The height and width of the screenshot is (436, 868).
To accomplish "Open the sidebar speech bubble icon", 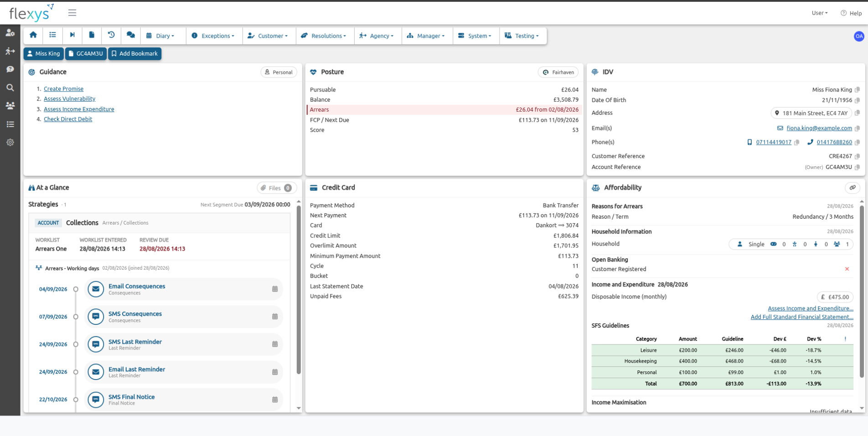I will tap(10, 69).
